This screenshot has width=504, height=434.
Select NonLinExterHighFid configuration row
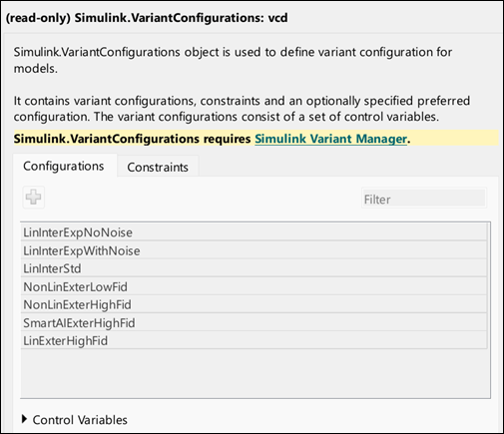(253, 304)
